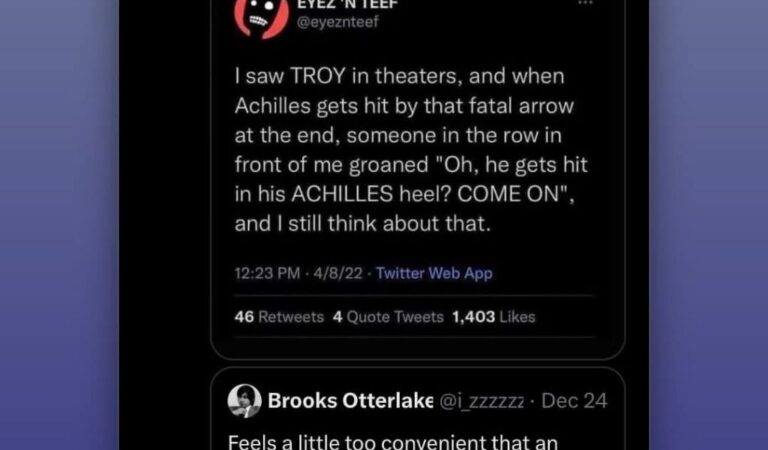Click the line 'I saw TROY in theaters'

399,76
